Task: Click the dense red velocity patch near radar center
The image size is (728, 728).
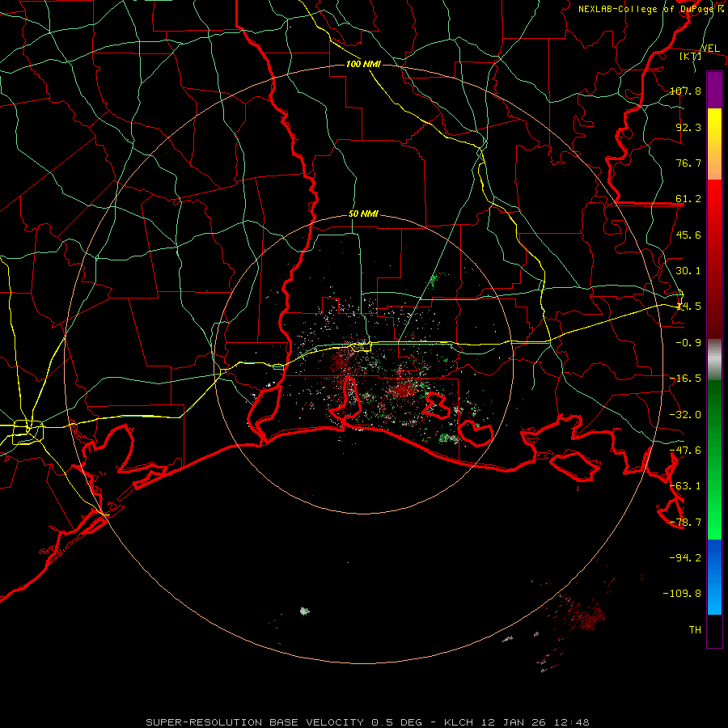Action: pyautogui.click(x=403, y=389)
